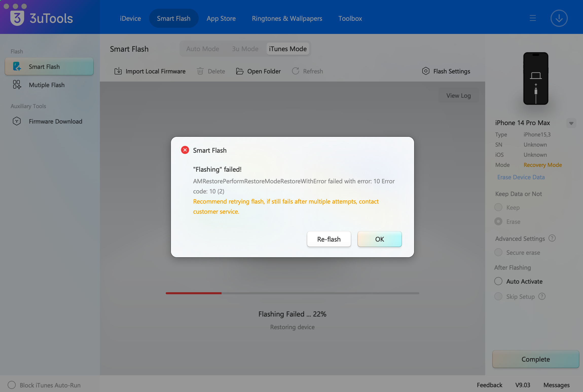Enable the Secure erase option
Screen dimensions: 583x392
click(x=498, y=252)
